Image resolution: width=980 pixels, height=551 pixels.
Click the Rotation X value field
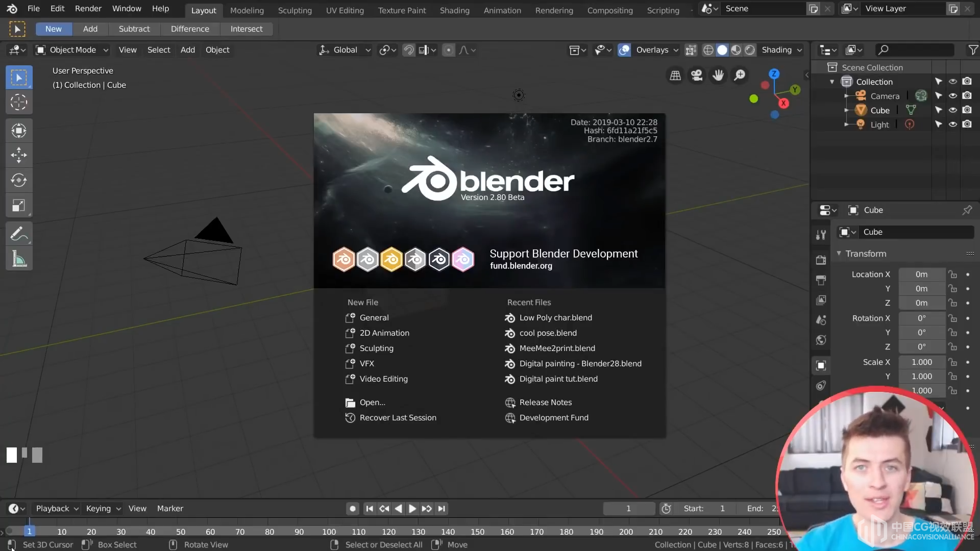(x=921, y=318)
